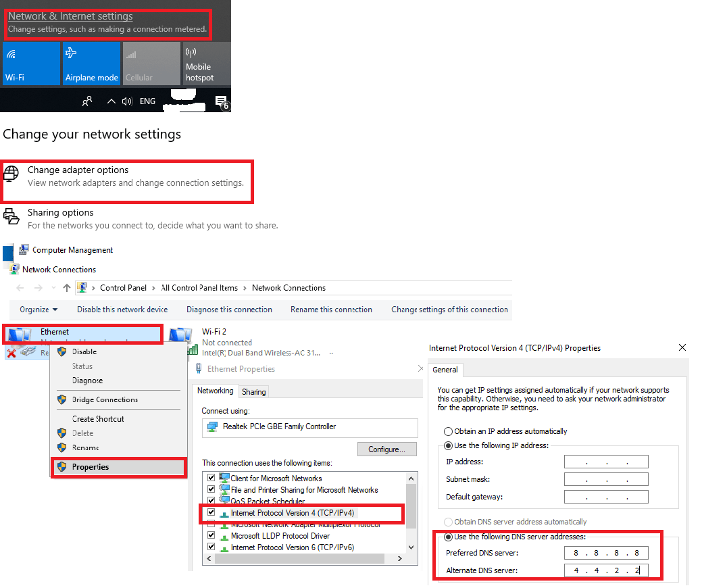This screenshot has height=588, width=702.
Task: Click All Control Panel Items breadcrumb
Action: tap(199, 289)
